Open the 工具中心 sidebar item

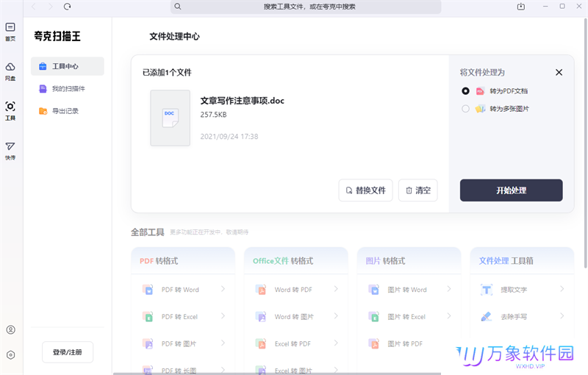click(68, 66)
